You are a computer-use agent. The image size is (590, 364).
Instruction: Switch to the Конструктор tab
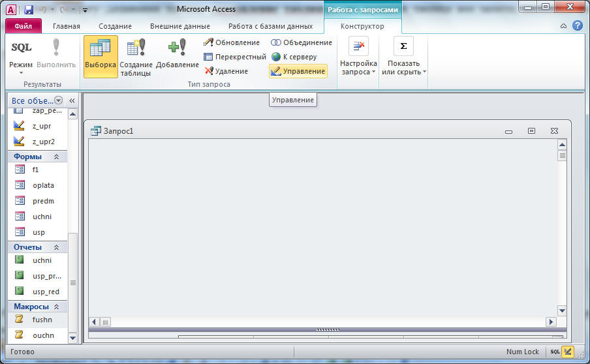tap(362, 26)
